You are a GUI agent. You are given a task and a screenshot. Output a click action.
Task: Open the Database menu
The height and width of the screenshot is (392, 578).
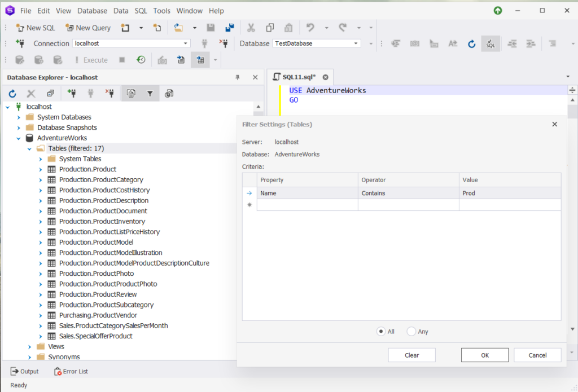tap(92, 11)
